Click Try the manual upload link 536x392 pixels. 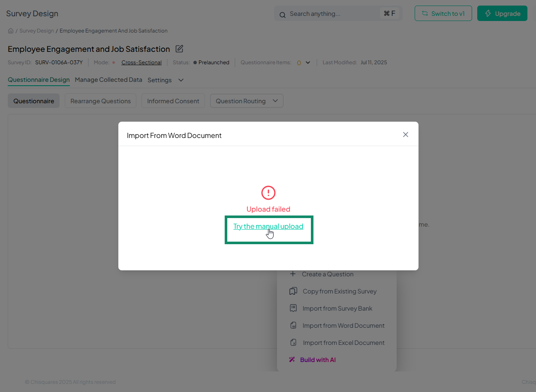click(268, 226)
